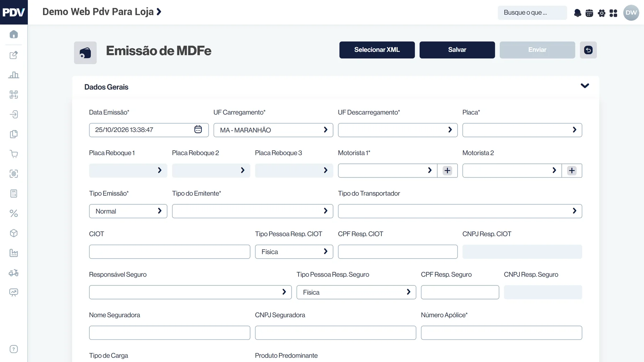
Task: Open the Demo Web Pdv Para Loja menu
Action: click(102, 12)
